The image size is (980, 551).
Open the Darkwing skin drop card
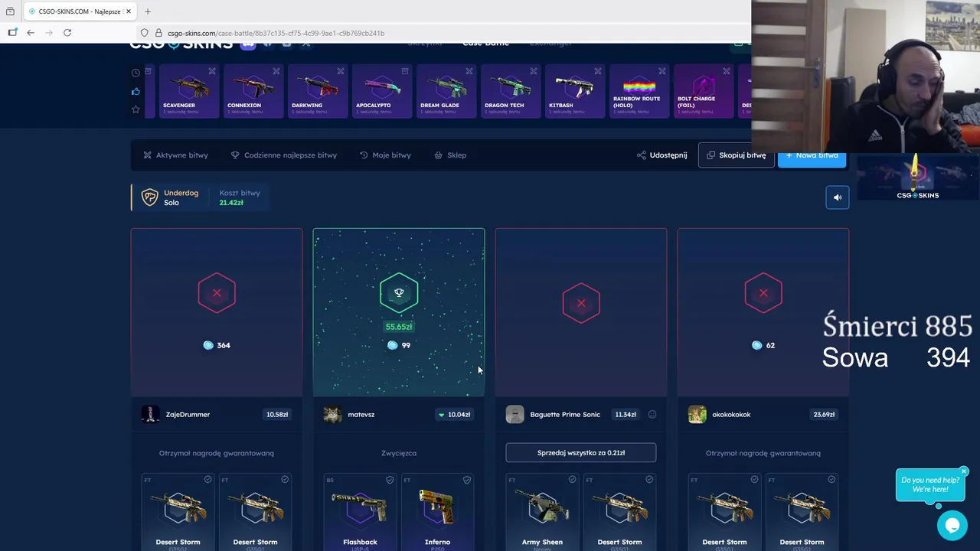317,91
